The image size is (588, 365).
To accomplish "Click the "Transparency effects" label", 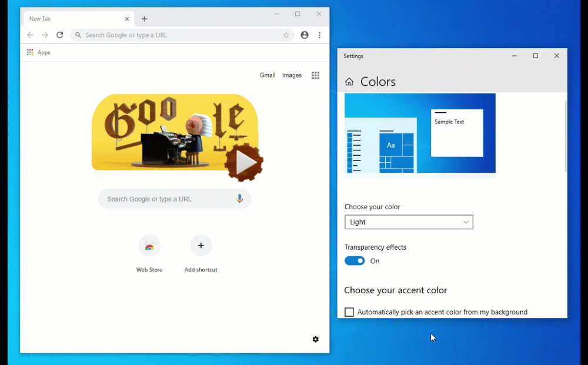I will pos(375,247).
